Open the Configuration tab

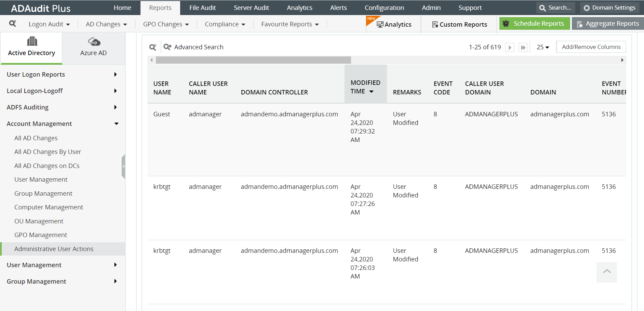[384, 8]
